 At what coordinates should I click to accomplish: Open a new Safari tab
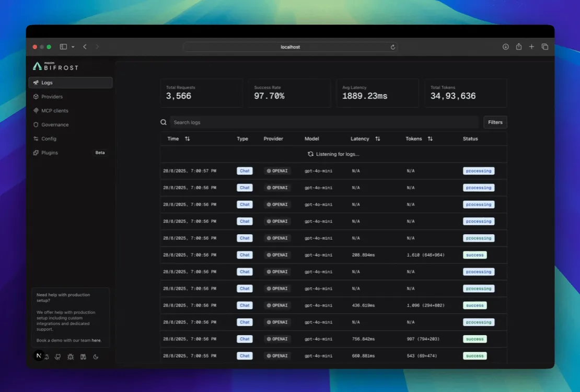click(531, 47)
